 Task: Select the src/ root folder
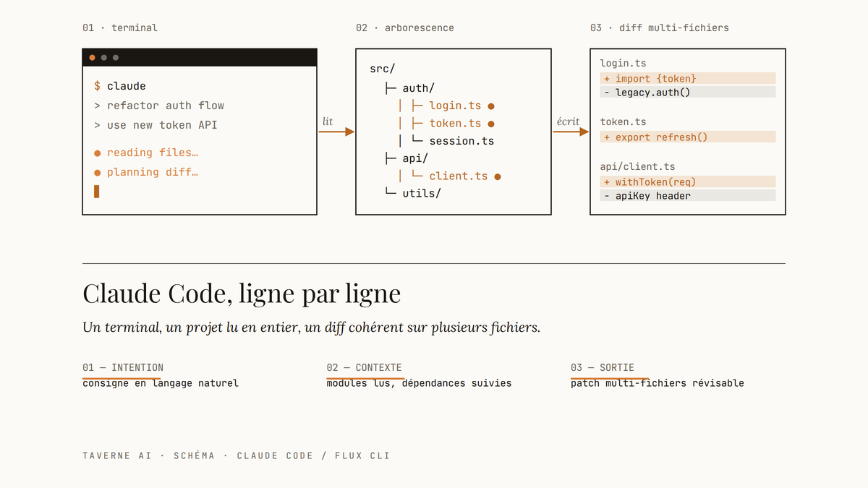[x=383, y=69]
